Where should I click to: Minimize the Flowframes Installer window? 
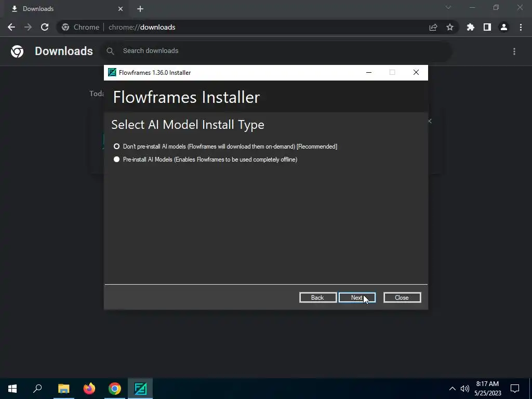(x=369, y=72)
